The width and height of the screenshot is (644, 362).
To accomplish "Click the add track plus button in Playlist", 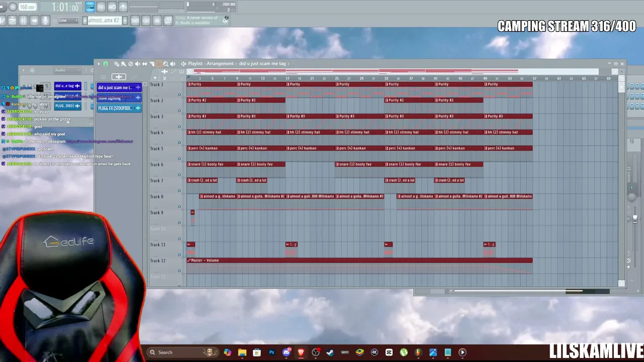I will 155,78.
